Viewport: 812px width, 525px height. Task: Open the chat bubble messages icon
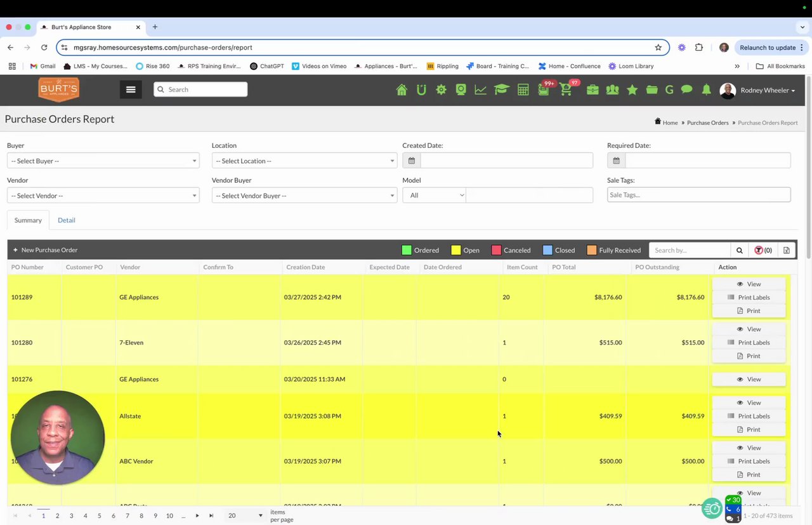686,90
